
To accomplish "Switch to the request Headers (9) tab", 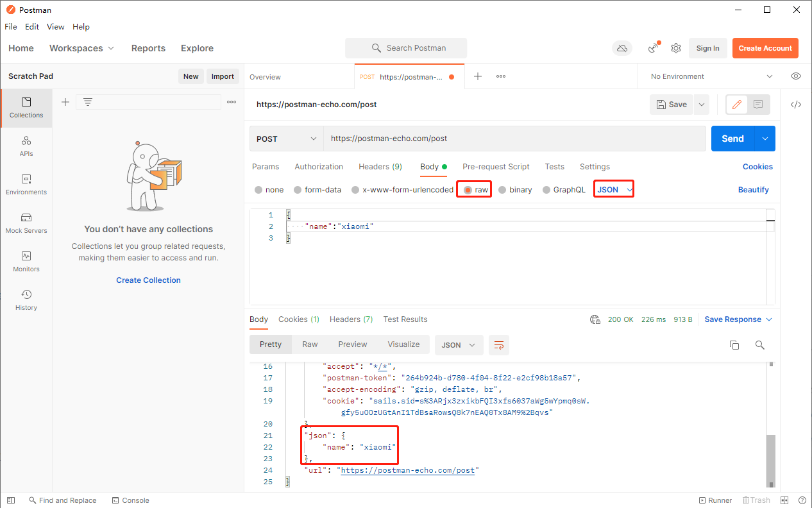I will tap(380, 167).
